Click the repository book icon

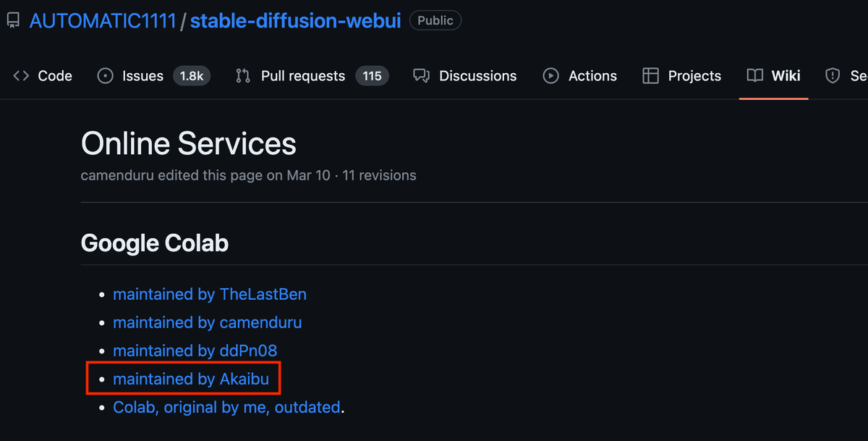[x=13, y=20]
